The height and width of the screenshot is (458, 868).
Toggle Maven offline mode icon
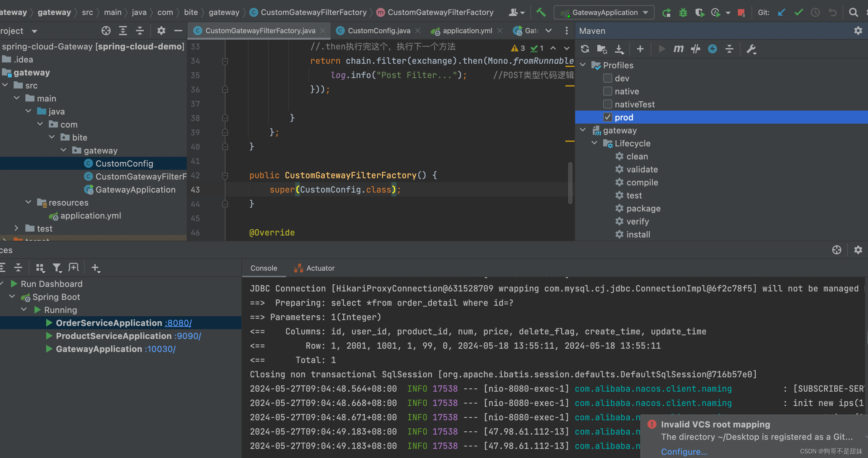tap(696, 49)
